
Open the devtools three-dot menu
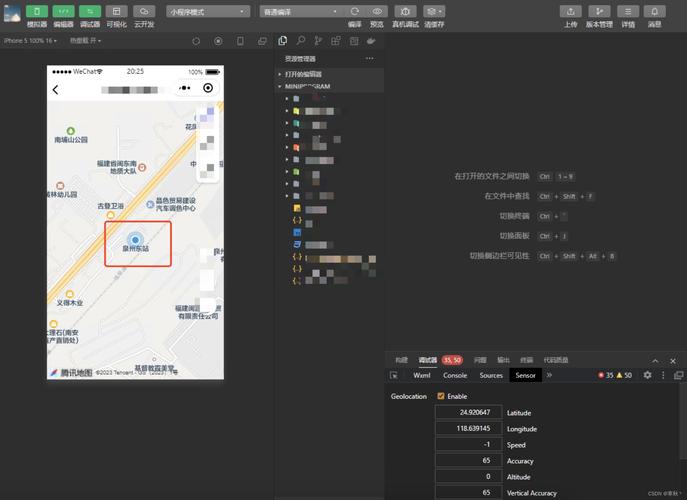[x=663, y=375]
